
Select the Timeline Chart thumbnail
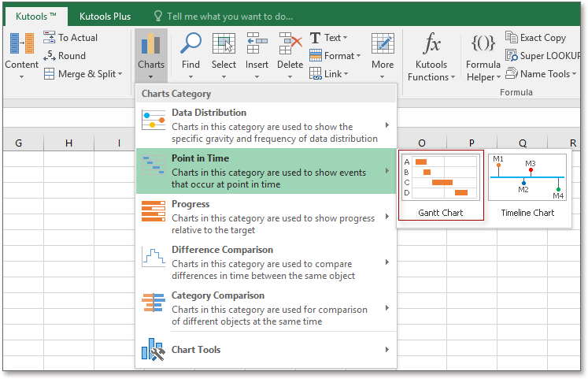527,185
